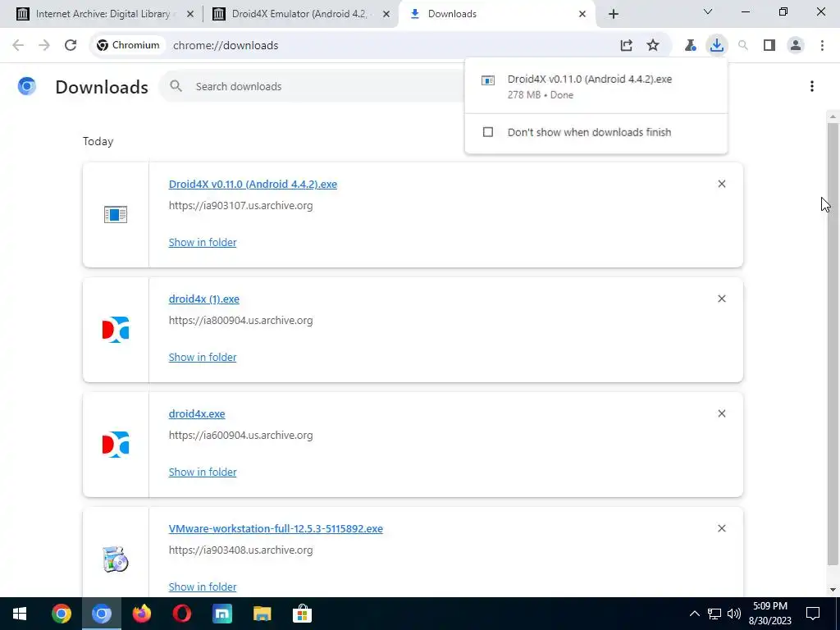Click the droid4x.exe file icon

(115, 444)
